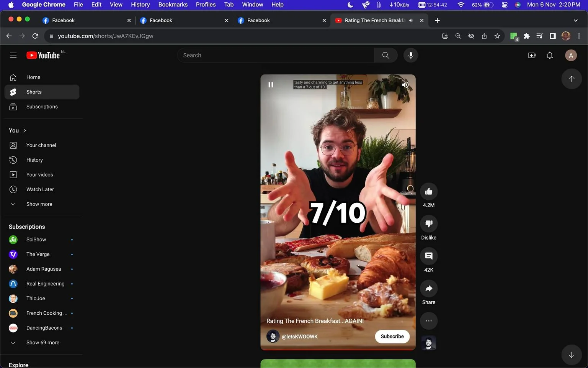Open ThioJoe channel
The width and height of the screenshot is (588, 368).
coord(42,298)
